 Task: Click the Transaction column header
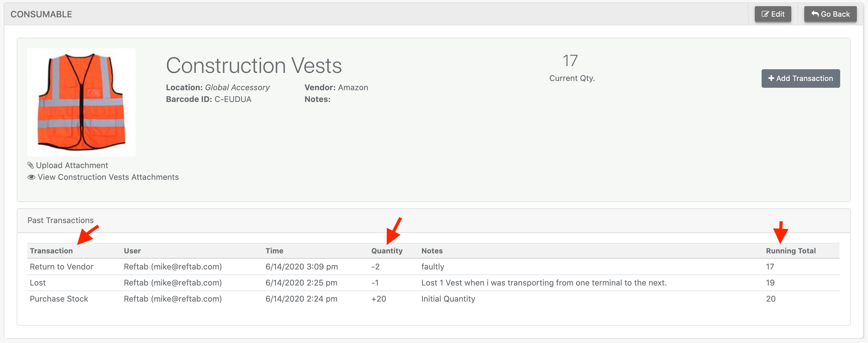(51, 251)
